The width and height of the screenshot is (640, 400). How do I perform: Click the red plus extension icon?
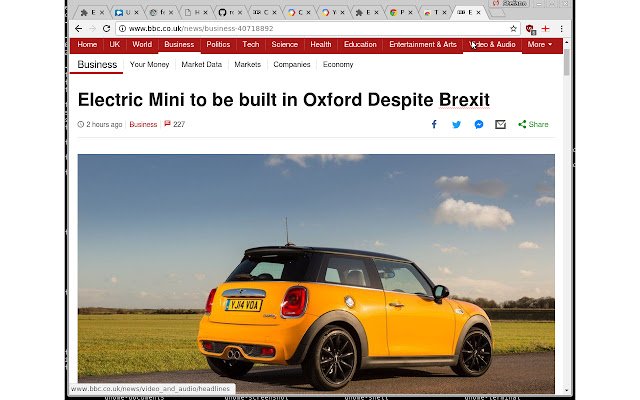pos(545,29)
